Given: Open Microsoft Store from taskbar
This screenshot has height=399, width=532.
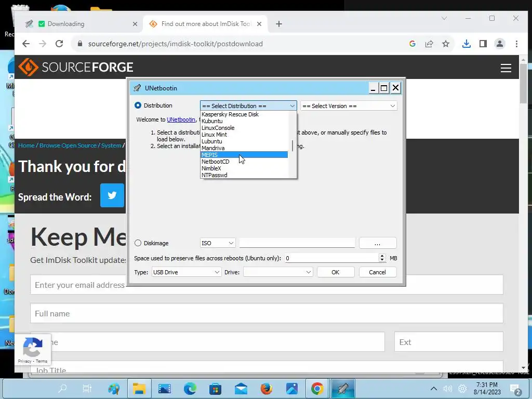Looking at the screenshot, I should pyautogui.click(x=215, y=389).
